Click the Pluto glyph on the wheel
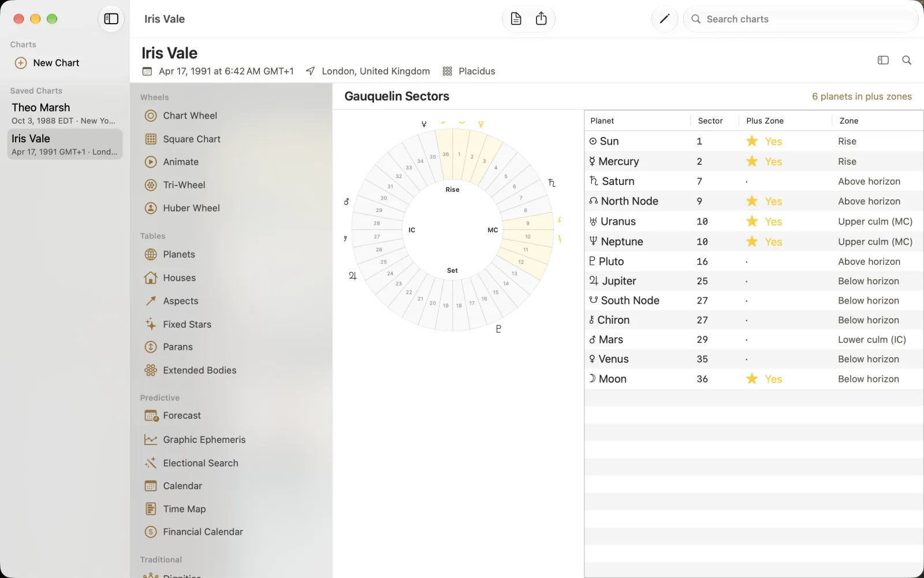The image size is (924, 578). [498, 329]
